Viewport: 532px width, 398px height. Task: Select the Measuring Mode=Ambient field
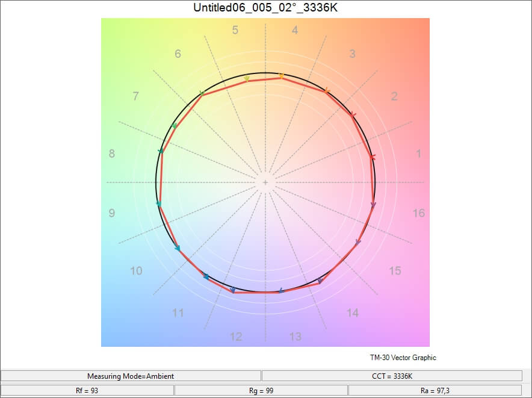pos(131,376)
